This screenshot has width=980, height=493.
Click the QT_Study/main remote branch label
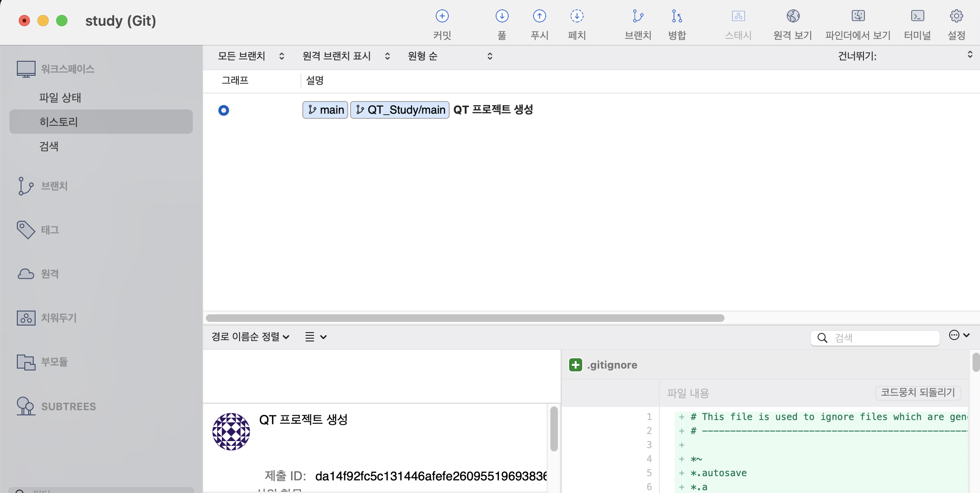point(400,110)
